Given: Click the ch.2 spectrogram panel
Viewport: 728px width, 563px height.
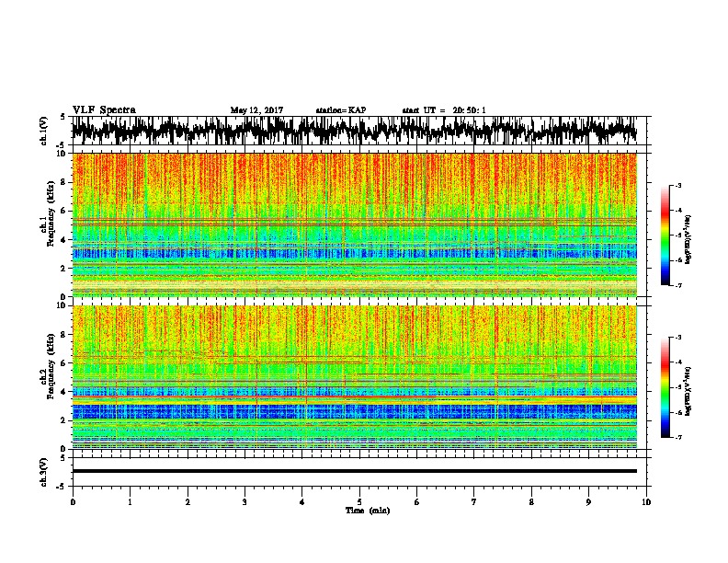Looking at the screenshot, I should click(x=354, y=377).
